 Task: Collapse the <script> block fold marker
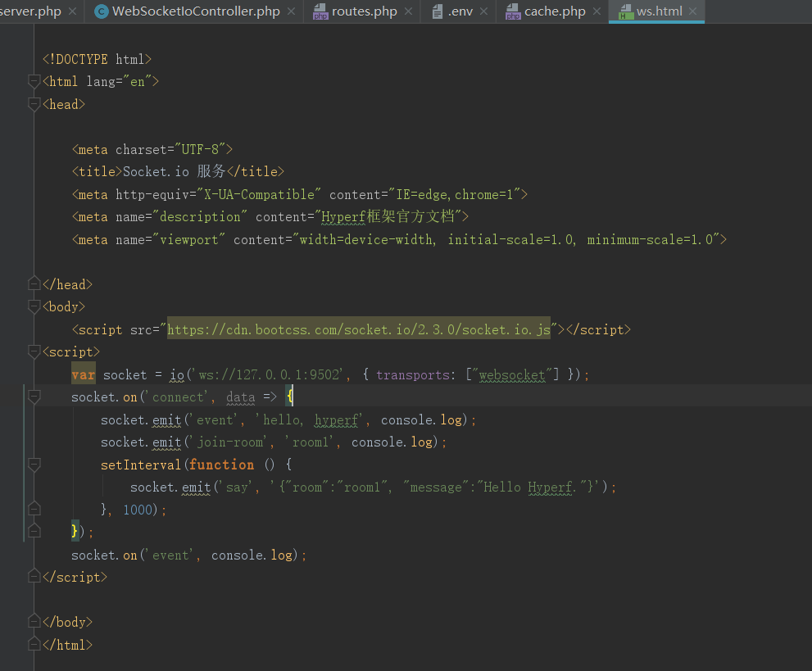click(34, 351)
